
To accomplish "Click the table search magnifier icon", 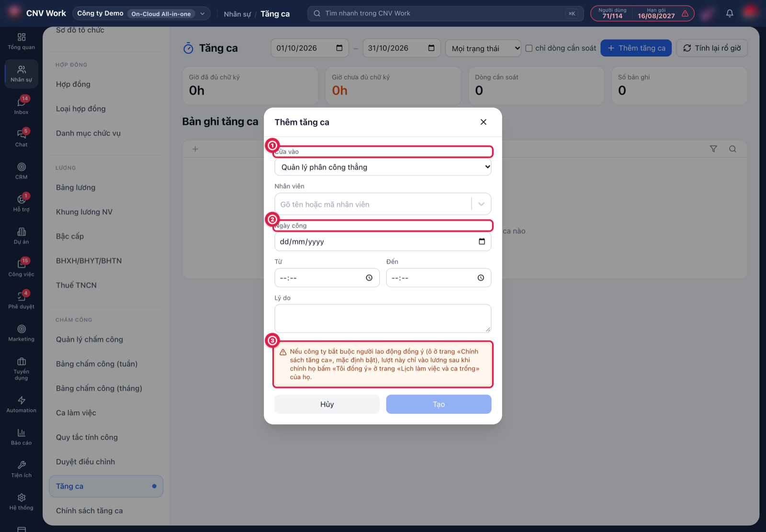I will (732, 149).
